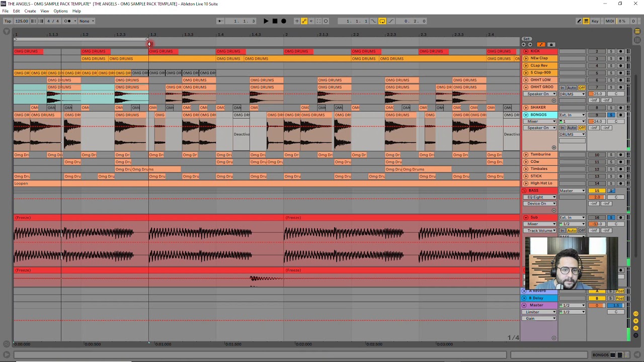Unfold the KICK track
644x362 pixels.
click(526, 51)
